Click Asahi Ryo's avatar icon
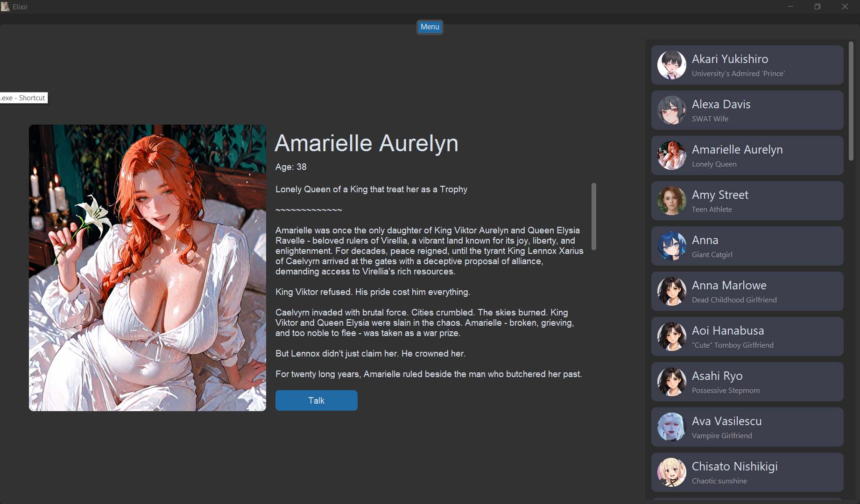The height and width of the screenshot is (504, 860). [671, 382]
